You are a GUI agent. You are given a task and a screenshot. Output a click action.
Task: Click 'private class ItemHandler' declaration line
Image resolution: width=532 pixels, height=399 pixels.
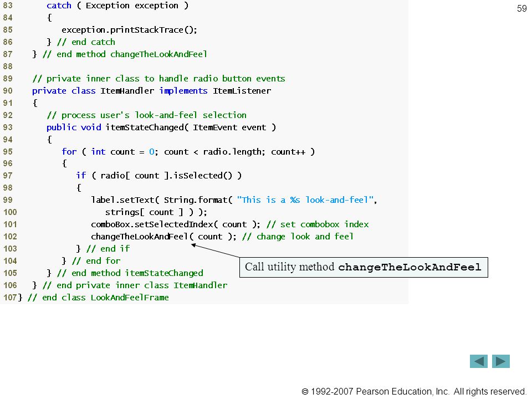[x=152, y=91]
